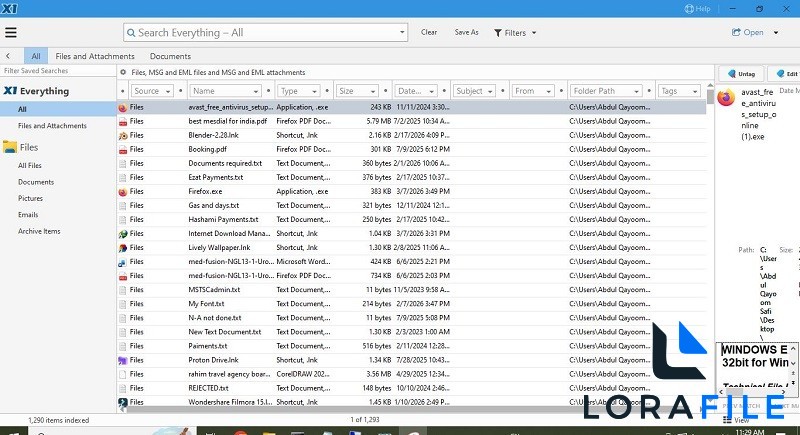The height and width of the screenshot is (435, 800).
Task: Click the text file icon of Documents required.txt
Action: coord(122,164)
